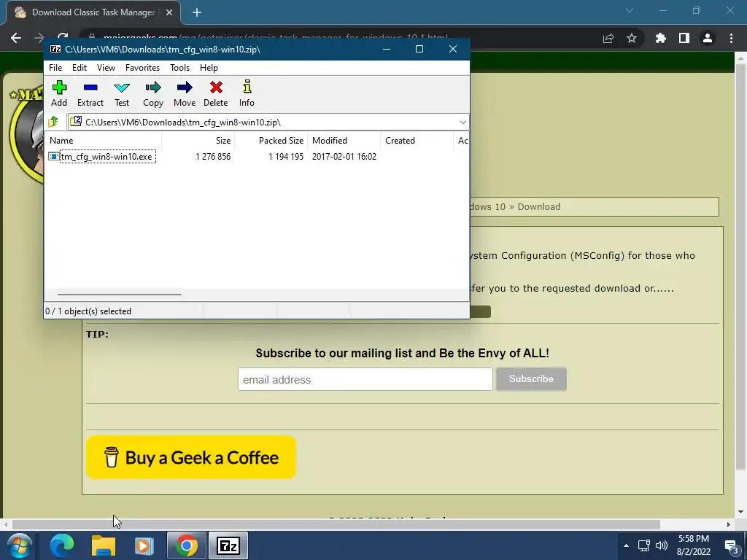Open Microsoft Edge from the taskbar
Screen dimensions: 747x560
[x=62, y=545]
